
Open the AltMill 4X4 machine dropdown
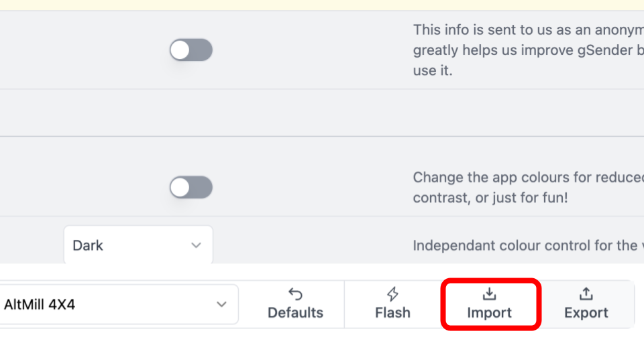click(x=117, y=304)
